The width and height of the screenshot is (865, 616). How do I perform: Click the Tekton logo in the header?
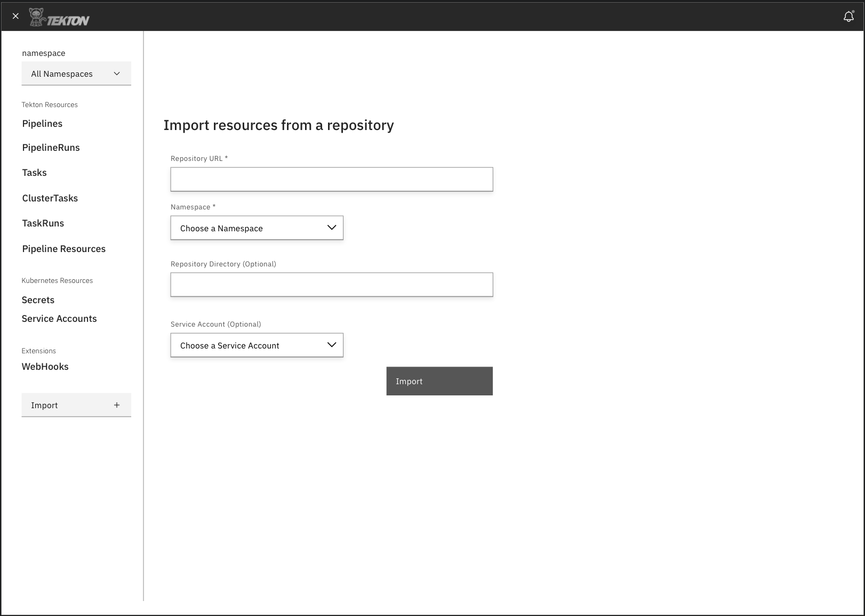click(60, 17)
